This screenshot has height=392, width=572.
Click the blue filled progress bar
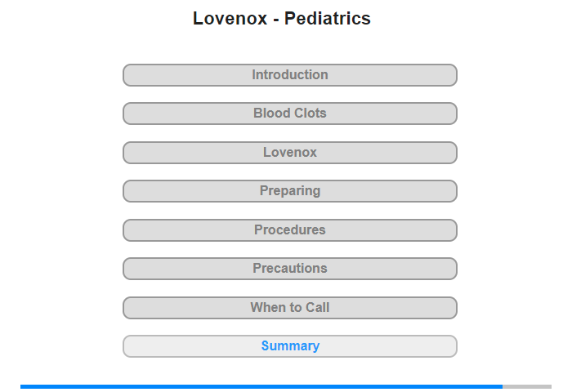[x=261, y=386]
